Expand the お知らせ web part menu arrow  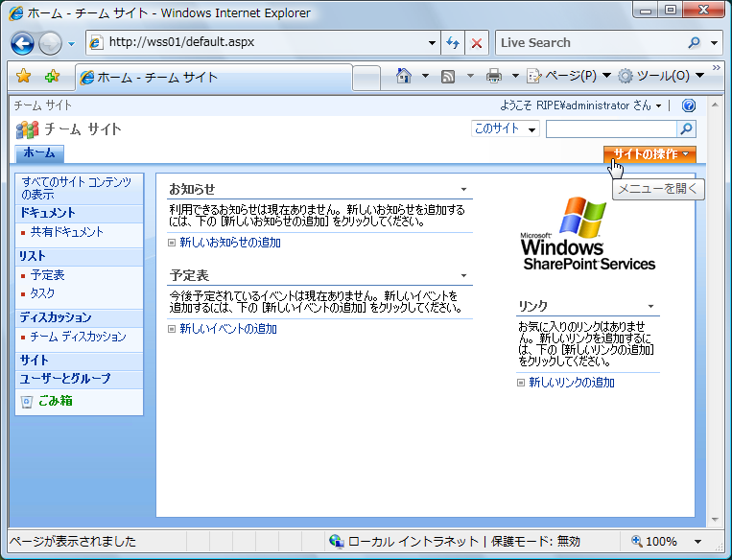[463, 190]
